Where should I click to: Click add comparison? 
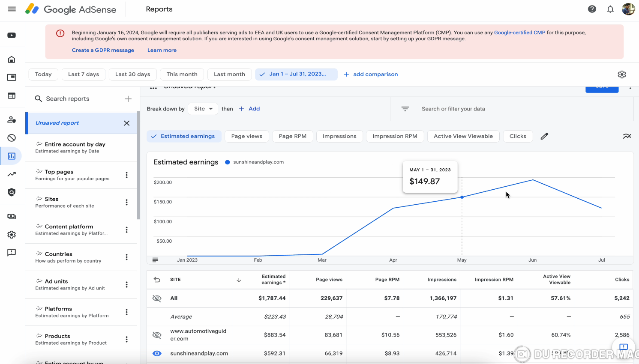(371, 75)
